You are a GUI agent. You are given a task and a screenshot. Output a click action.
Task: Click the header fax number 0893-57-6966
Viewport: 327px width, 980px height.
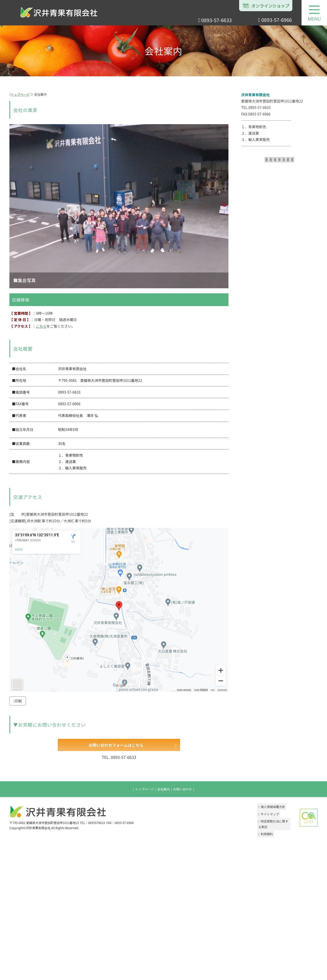click(x=275, y=20)
